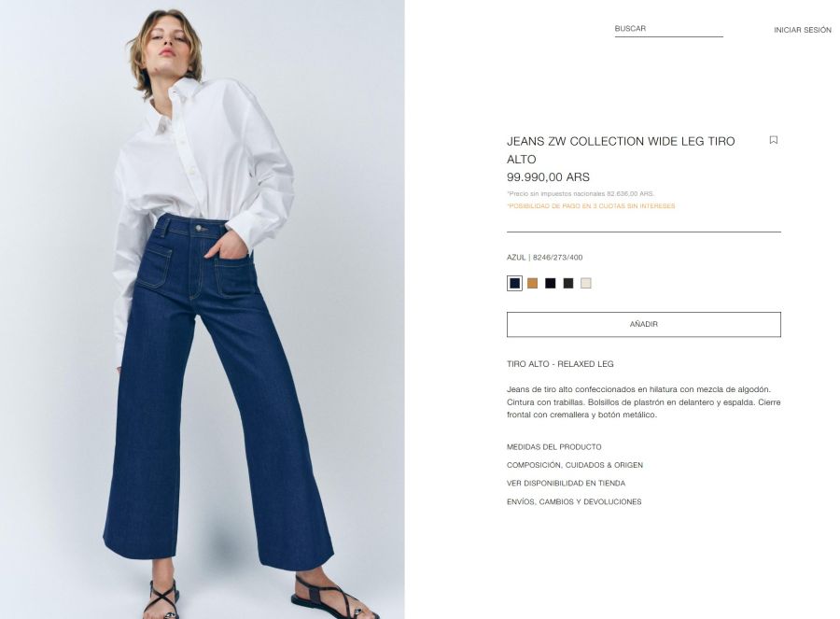Choose the cream ecru color swatch
This screenshot has height=619, width=840.
[585, 283]
